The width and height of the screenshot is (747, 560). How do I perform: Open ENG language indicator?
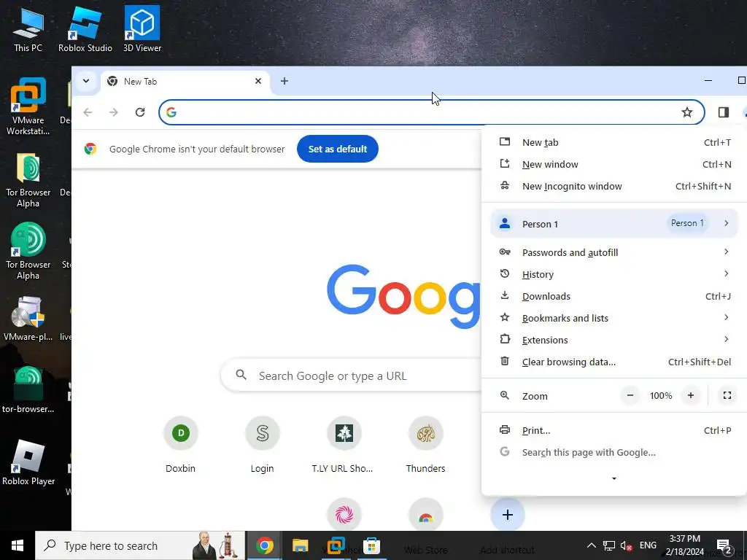click(x=648, y=545)
